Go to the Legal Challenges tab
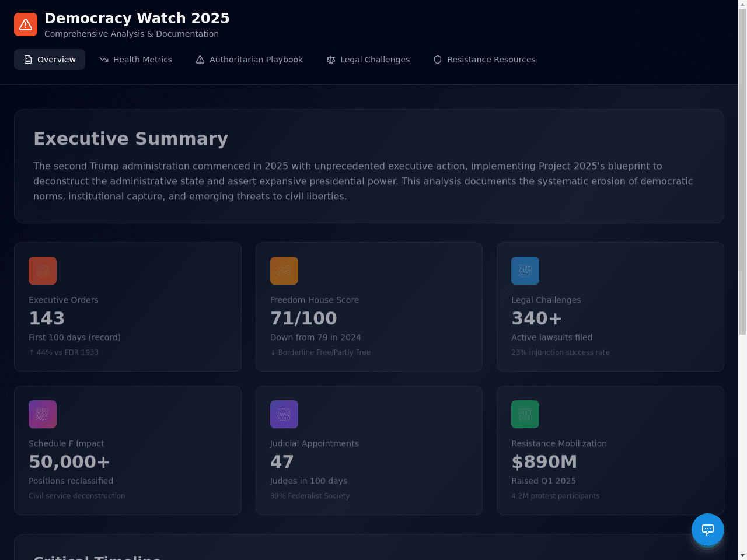747x560 pixels. tap(368, 60)
